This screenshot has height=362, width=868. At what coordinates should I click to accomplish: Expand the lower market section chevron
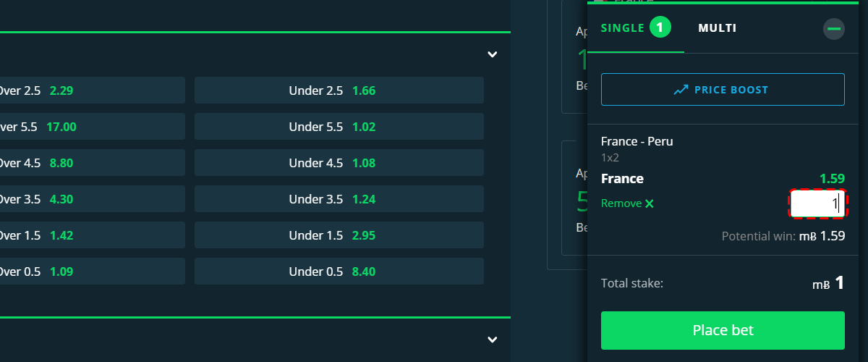(x=493, y=340)
